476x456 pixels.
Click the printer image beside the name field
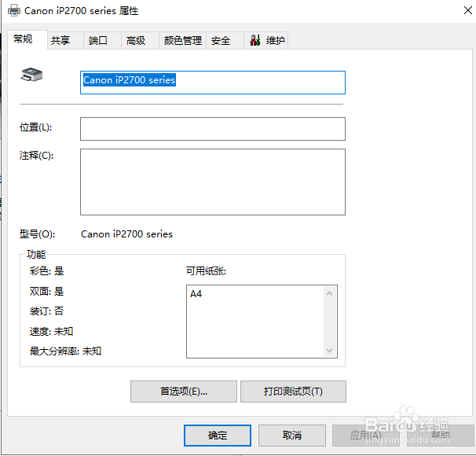(31, 75)
